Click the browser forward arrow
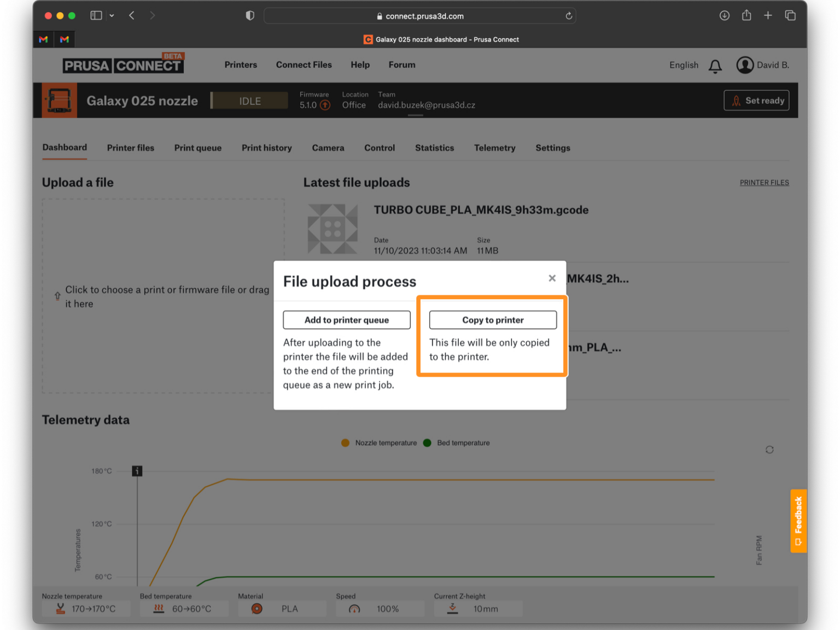The height and width of the screenshot is (630, 840). pos(153,15)
